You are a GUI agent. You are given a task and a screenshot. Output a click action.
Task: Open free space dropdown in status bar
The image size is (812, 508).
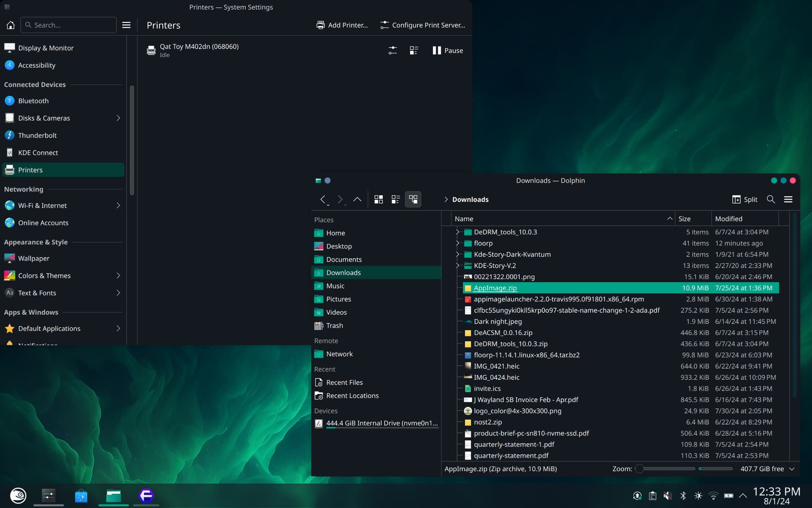(792, 469)
